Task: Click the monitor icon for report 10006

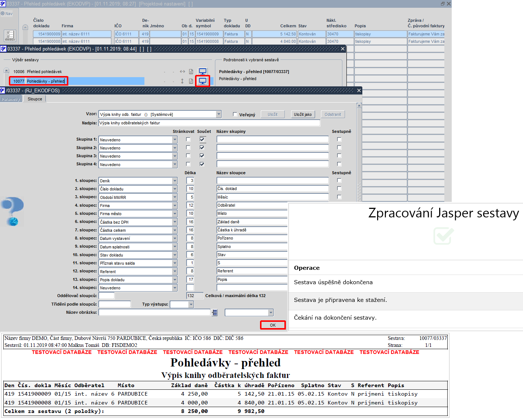Action: (203, 72)
